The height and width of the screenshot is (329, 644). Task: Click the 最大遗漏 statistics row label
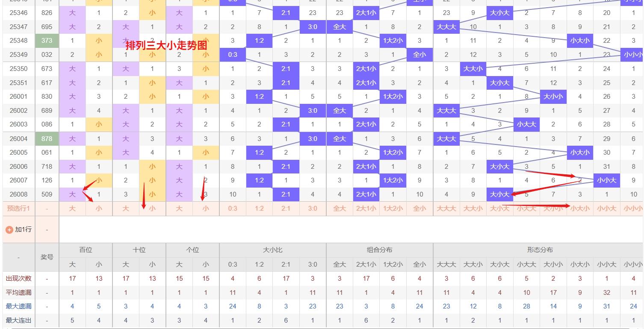[x=18, y=306]
